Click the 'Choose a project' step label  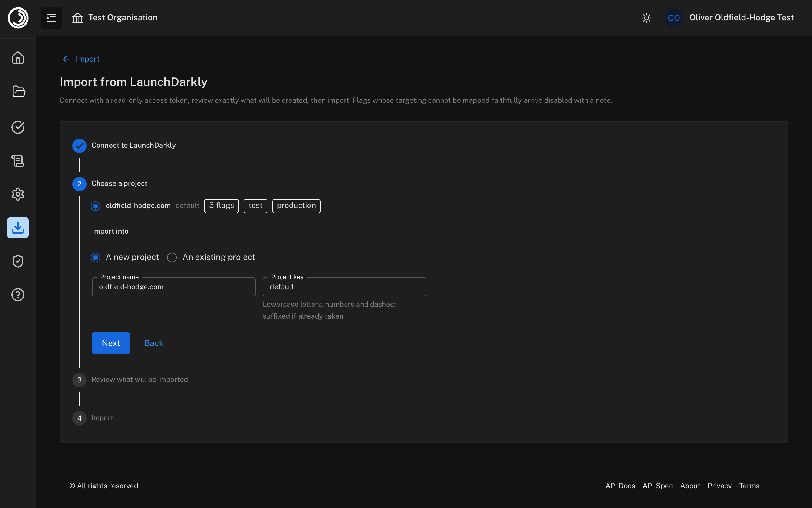point(119,183)
